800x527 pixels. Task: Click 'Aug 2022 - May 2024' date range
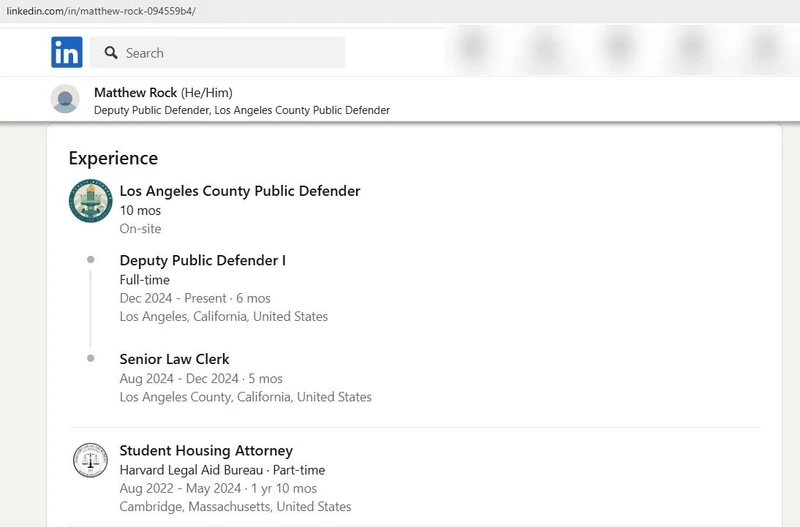tap(180, 488)
